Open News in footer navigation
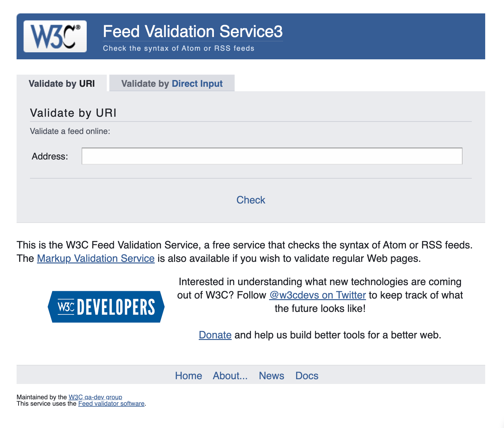 [x=271, y=376]
